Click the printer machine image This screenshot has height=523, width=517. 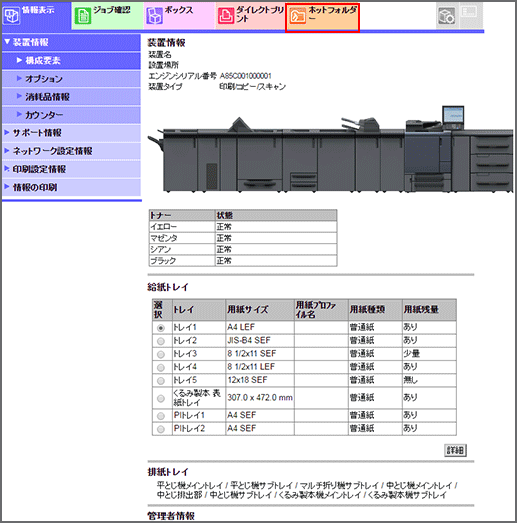[330, 149]
